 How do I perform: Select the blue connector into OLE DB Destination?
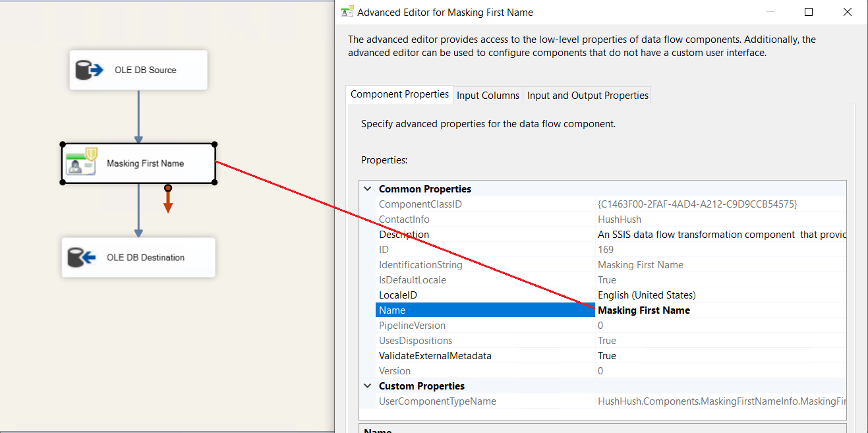point(138,211)
